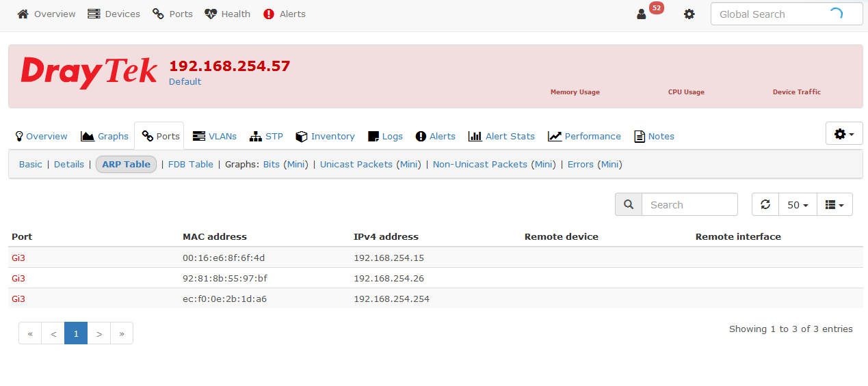This screenshot has height=386, width=868.
Task: Switch to the Performance tab
Action: pyautogui.click(x=584, y=137)
